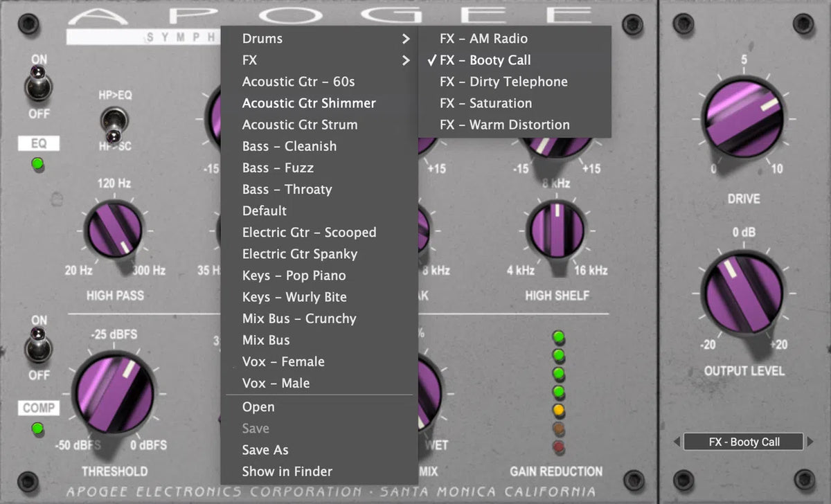Screen dimensions: 831x504
Task: Click Open to load a preset file
Action: pos(258,406)
